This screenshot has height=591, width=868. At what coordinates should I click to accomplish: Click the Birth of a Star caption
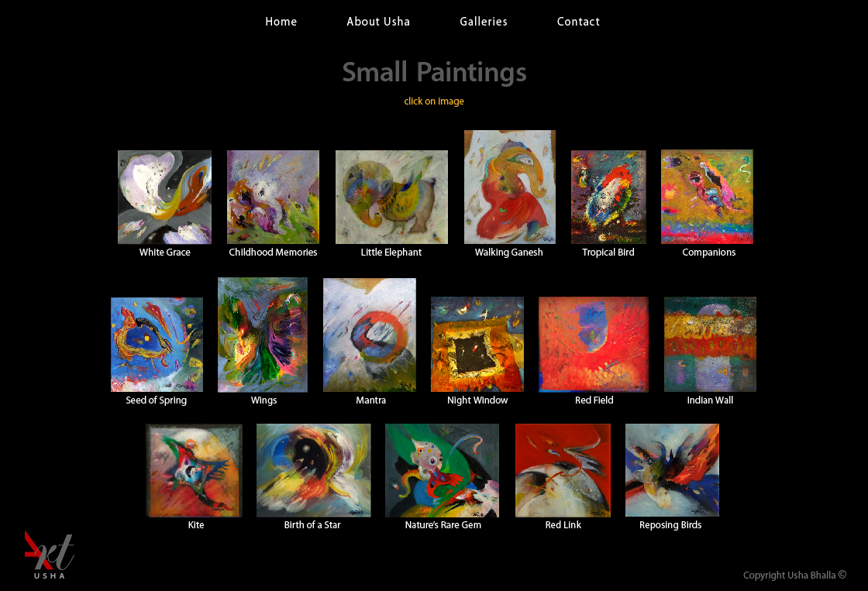tap(312, 524)
